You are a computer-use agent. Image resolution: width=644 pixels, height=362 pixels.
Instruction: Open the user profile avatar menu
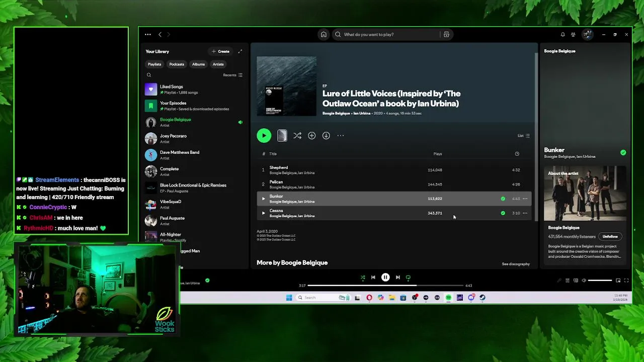587,35
